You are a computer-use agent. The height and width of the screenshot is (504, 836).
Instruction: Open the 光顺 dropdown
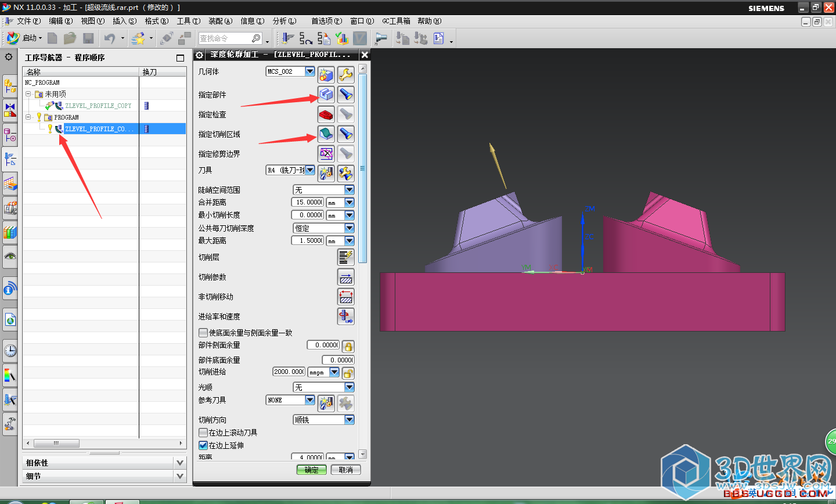(x=349, y=387)
